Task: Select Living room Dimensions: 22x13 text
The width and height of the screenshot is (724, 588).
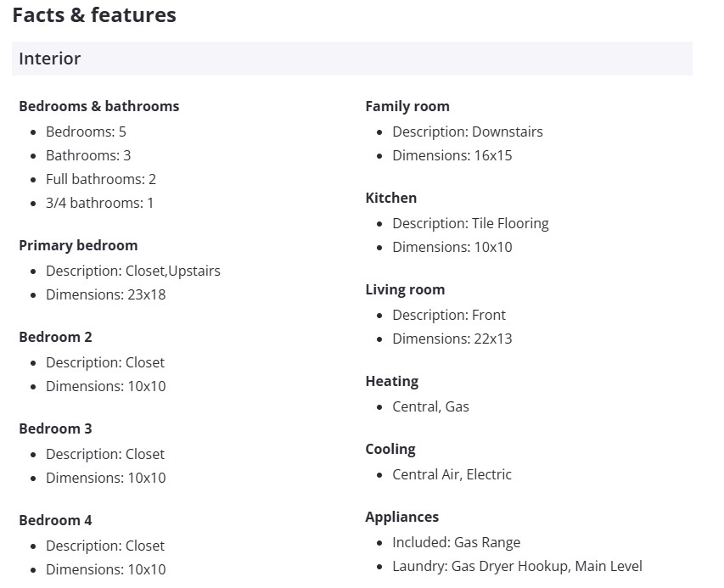Action: [x=452, y=339]
